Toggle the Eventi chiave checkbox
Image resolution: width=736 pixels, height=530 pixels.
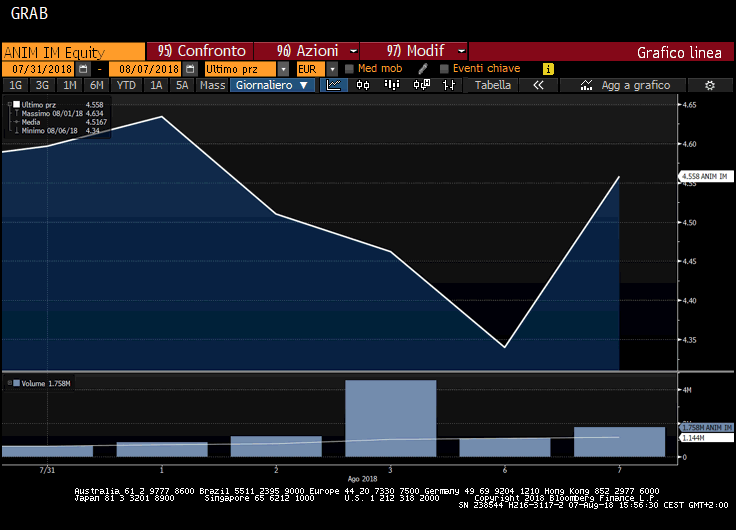pyautogui.click(x=444, y=69)
